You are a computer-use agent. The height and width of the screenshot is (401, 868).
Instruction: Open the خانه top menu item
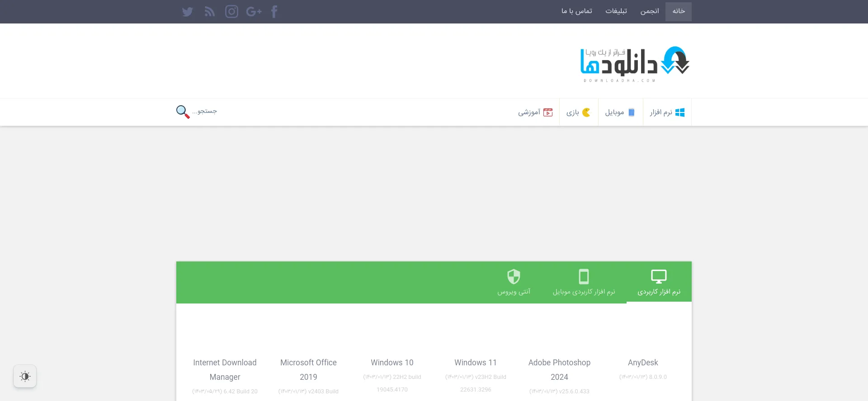[x=679, y=11]
